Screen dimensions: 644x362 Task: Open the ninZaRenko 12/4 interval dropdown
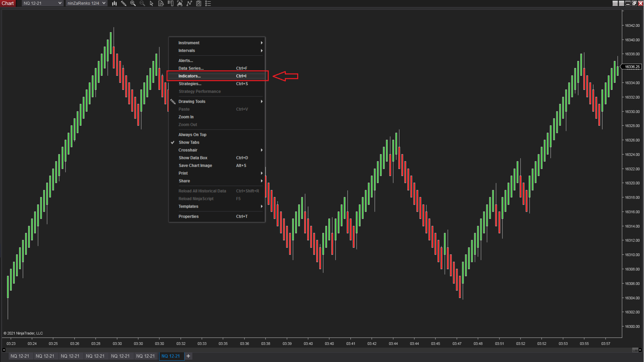coord(86,3)
